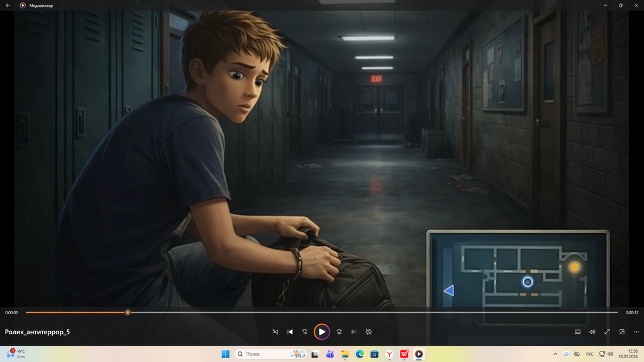Go to the previous track
This screenshot has width=644, height=362.
click(290, 332)
